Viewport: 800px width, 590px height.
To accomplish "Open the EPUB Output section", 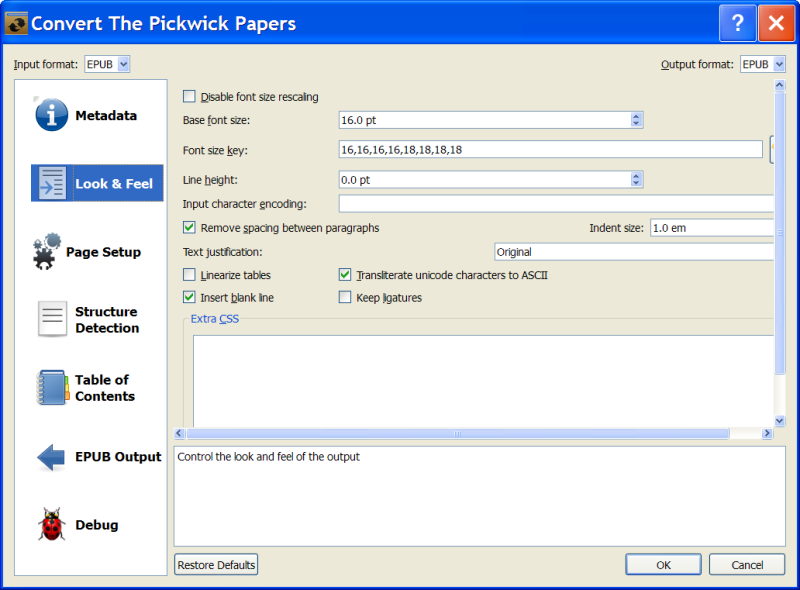I will coord(97,457).
